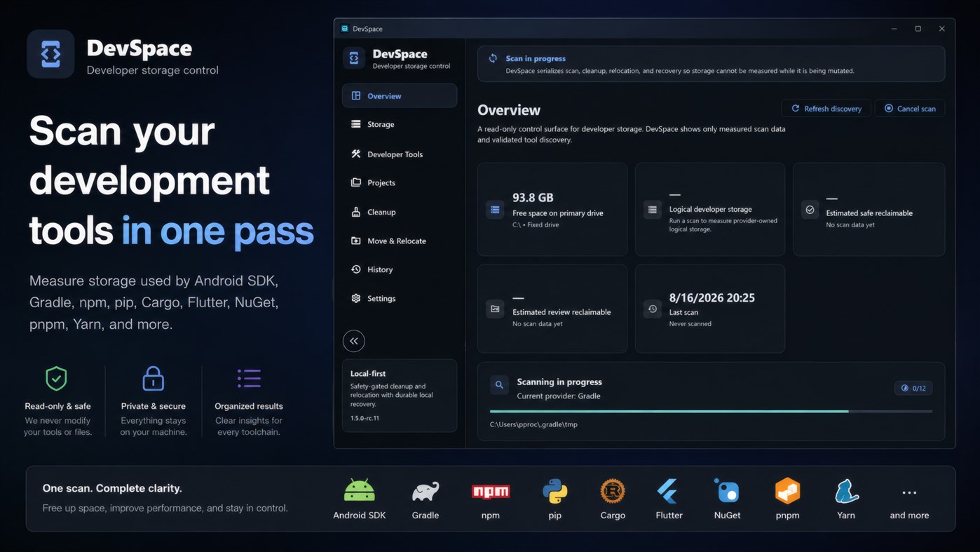
Task: Click the 8/16/2026 20:25 last scan value
Action: point(712,297)
